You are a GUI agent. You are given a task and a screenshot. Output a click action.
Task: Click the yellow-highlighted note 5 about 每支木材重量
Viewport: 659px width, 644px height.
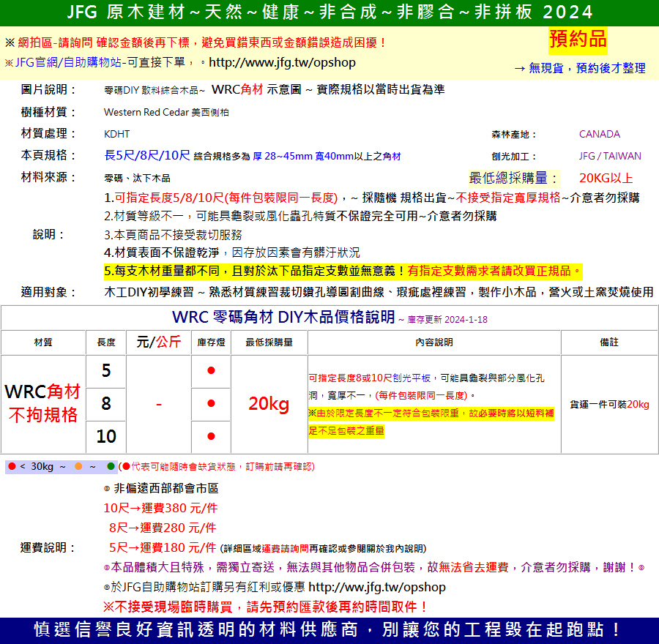[343, 271]
